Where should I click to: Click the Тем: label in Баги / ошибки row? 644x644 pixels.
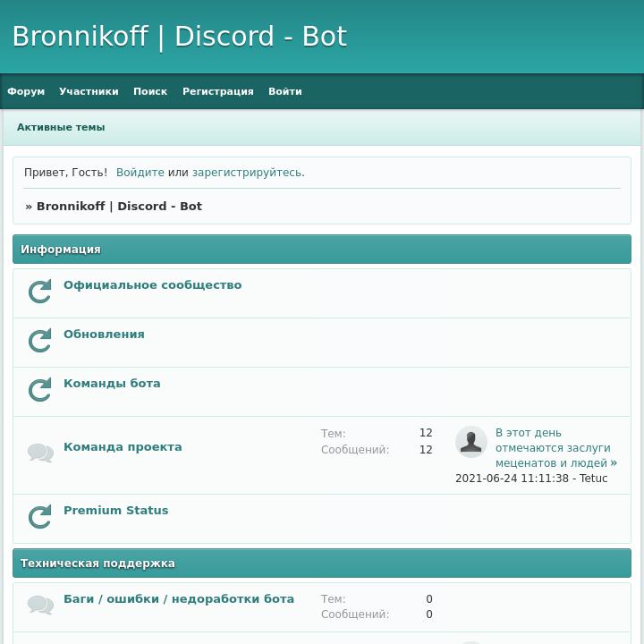point(333,599)
